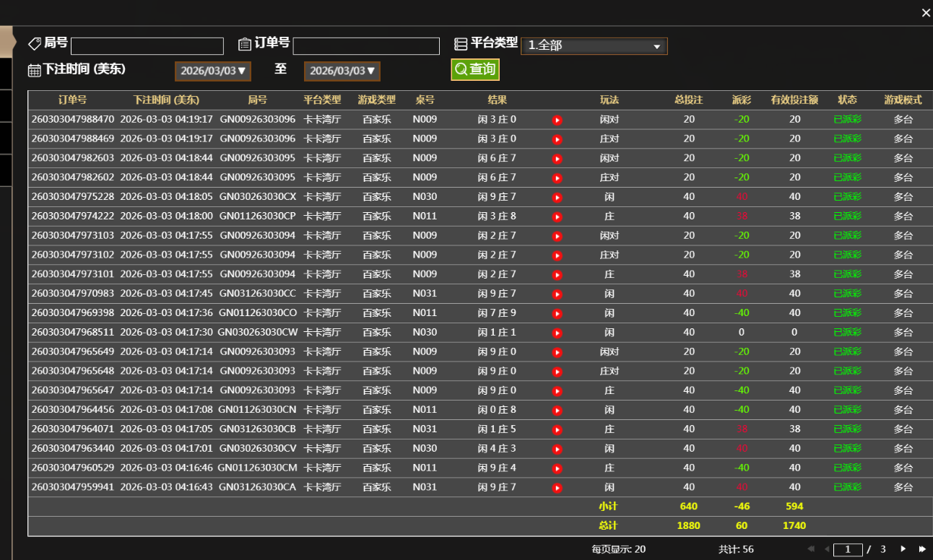Click the 下注时间 (美东) column header
The width and height of the screenshot is (933, 560).
pos(166,100)
